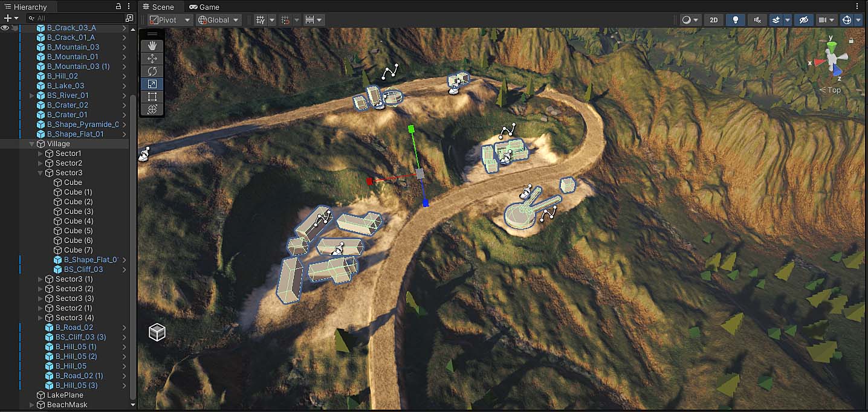
Task: Click the search filter icon in Hierarchy
Action: (30, 18)
